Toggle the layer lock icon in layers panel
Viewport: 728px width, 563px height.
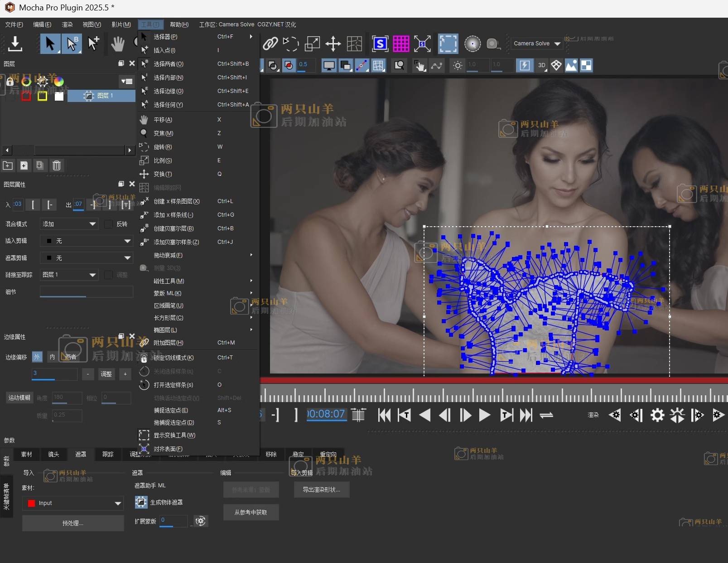coord(10,82)
